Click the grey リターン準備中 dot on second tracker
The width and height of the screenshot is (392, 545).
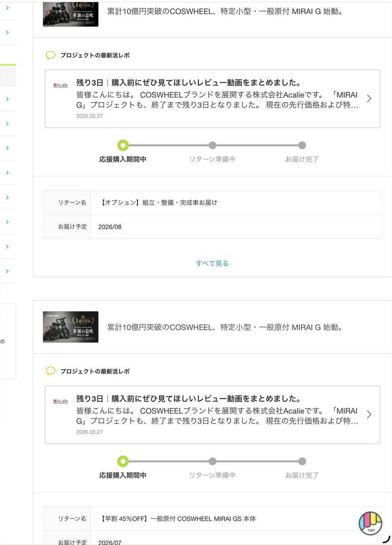[212, 461]
